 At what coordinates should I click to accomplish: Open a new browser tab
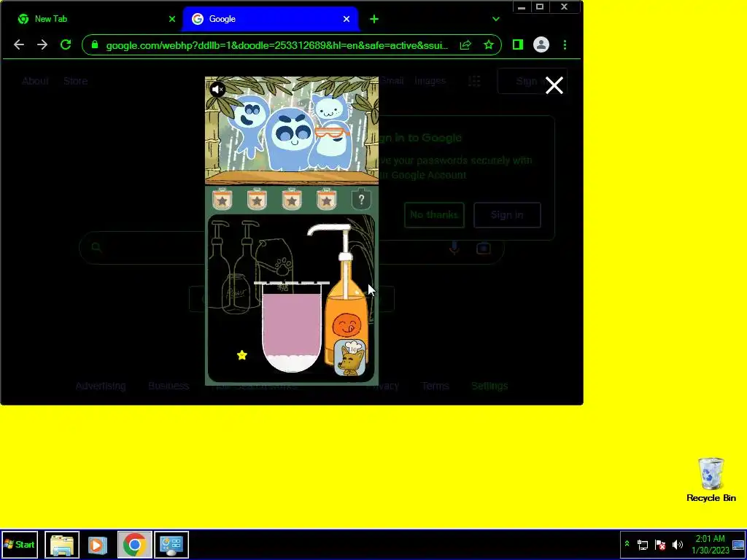pyautogui.click(x=374, y=19)
